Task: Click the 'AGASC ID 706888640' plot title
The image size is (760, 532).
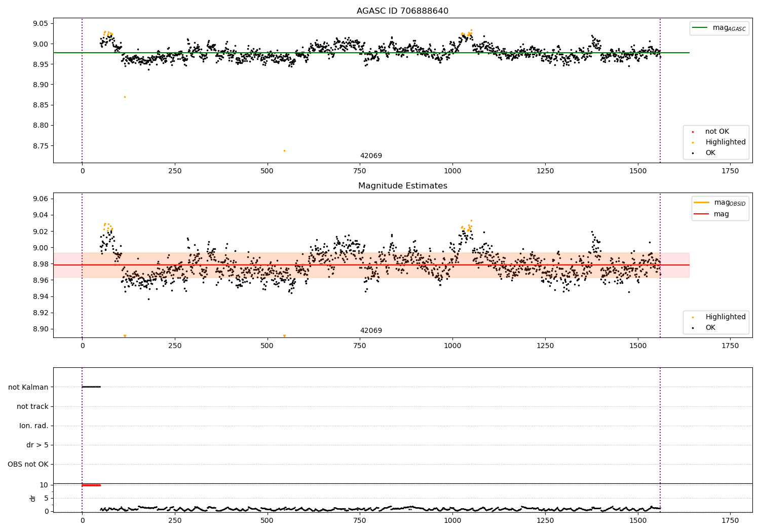Action: 402,11
